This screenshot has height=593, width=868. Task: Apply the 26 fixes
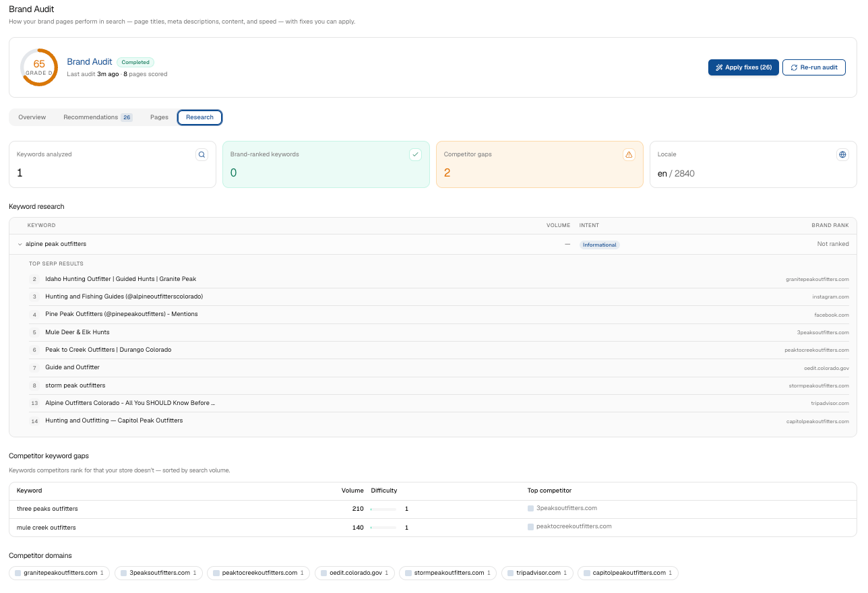tap(743, 67)
